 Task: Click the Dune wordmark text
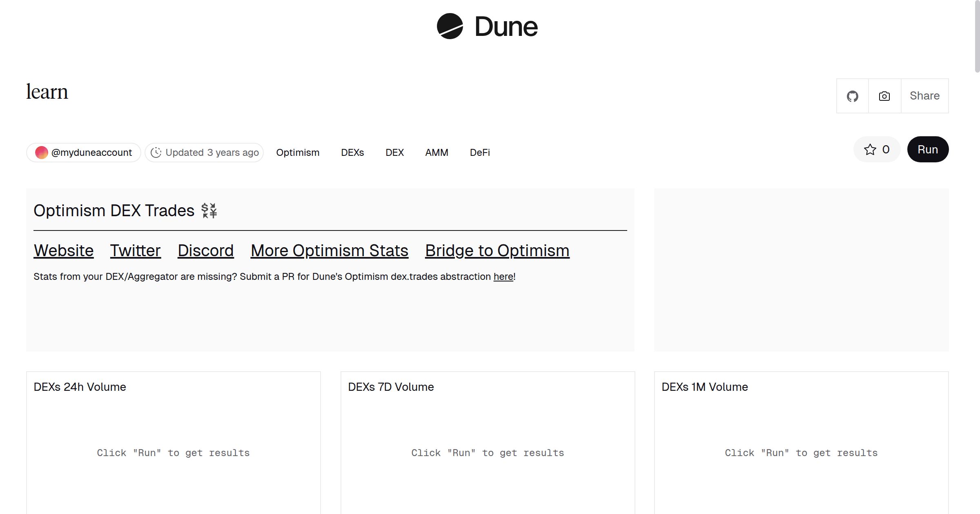click(x=506, y=27)
